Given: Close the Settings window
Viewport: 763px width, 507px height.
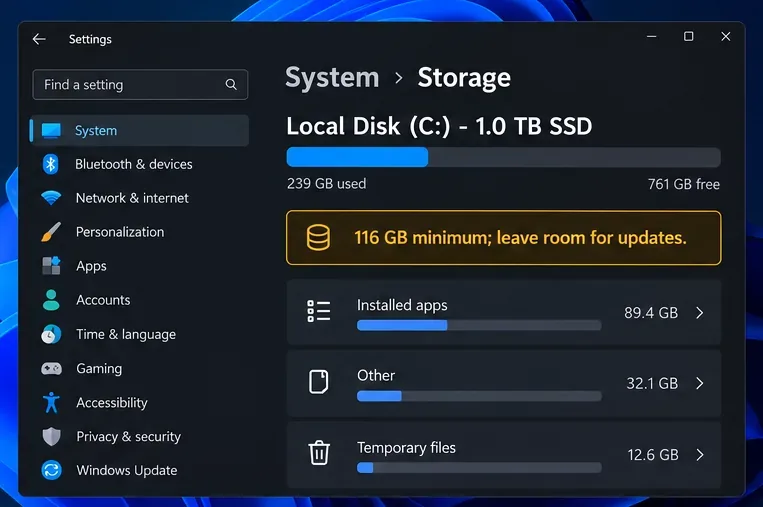Looking at the screenshot, I should pos(726,36).
